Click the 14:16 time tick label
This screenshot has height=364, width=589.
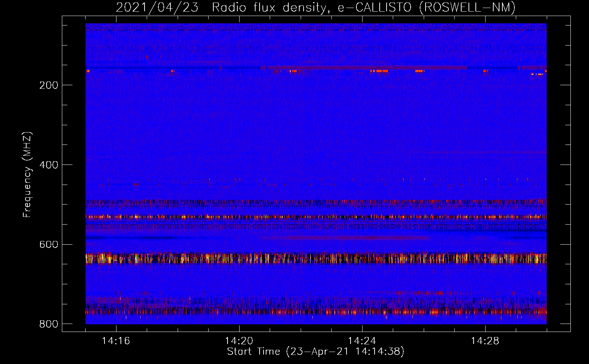[116, 341]
